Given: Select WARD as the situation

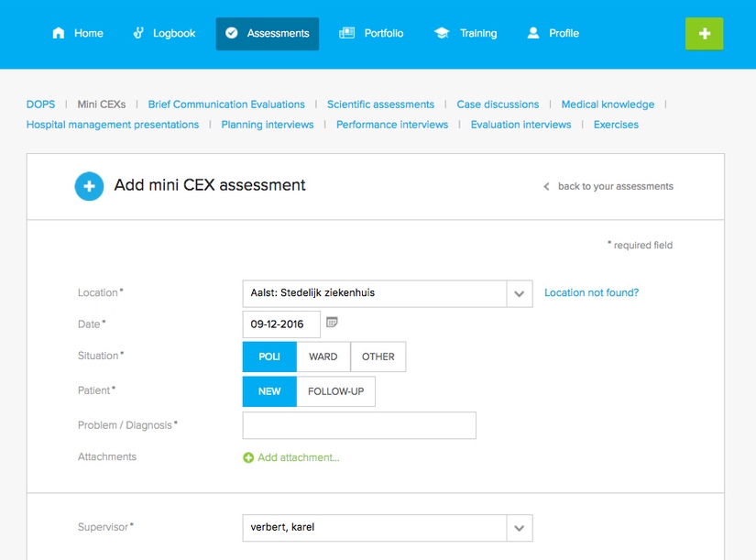Looking at the screenshot, I should point(323,357).
